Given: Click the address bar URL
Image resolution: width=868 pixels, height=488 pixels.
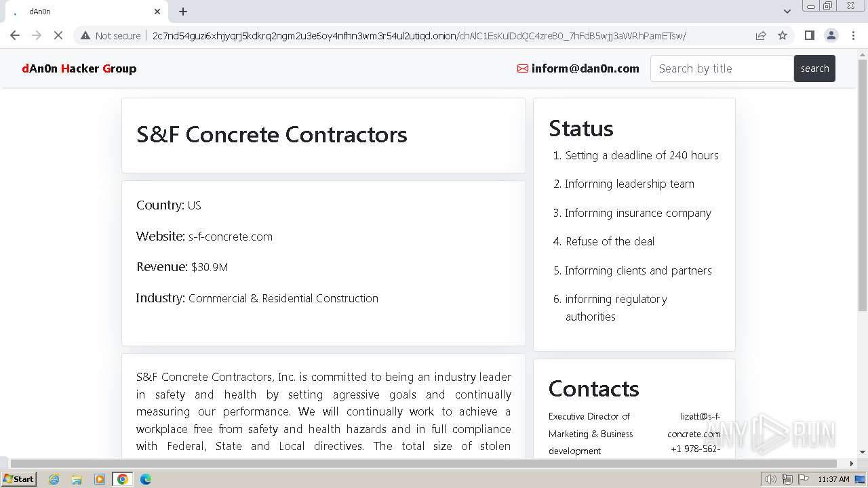Looking at the screenshot, I should coord(419,36).
